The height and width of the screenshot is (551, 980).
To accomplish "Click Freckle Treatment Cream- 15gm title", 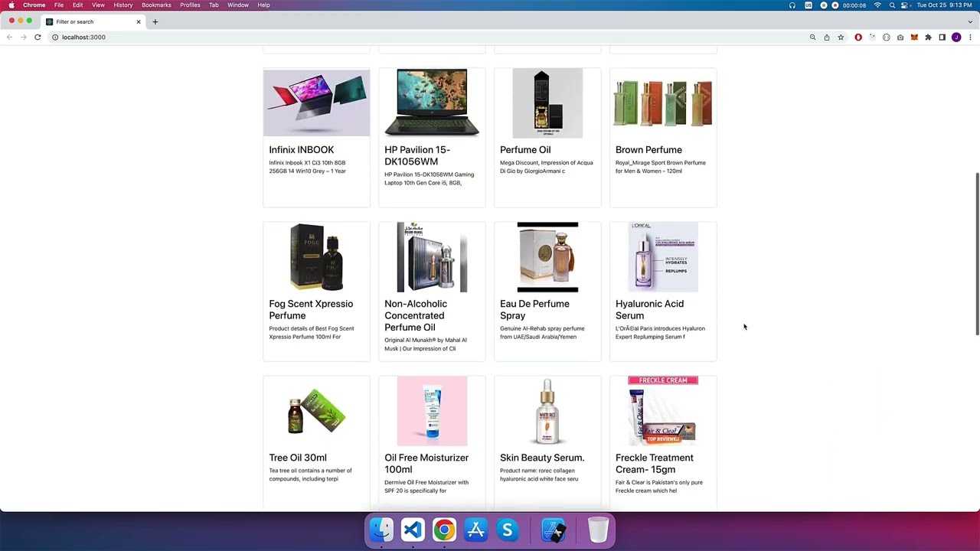I will (x=655, y=464).
